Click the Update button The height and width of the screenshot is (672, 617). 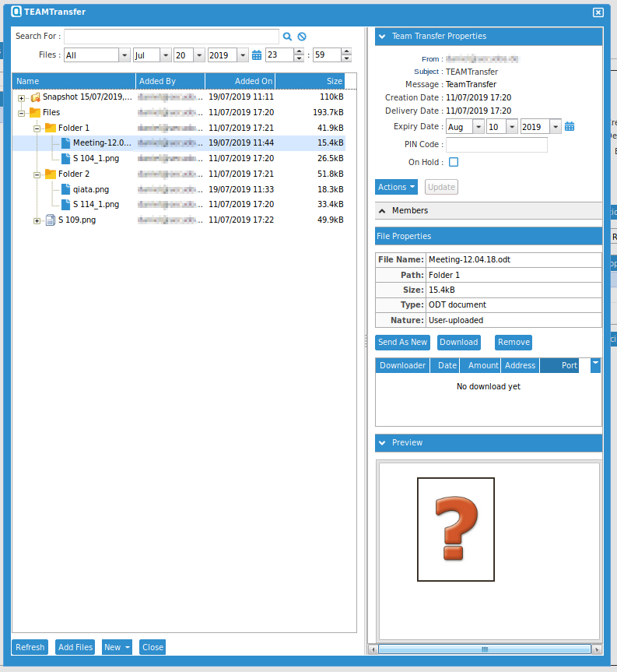tap(441, 187)
